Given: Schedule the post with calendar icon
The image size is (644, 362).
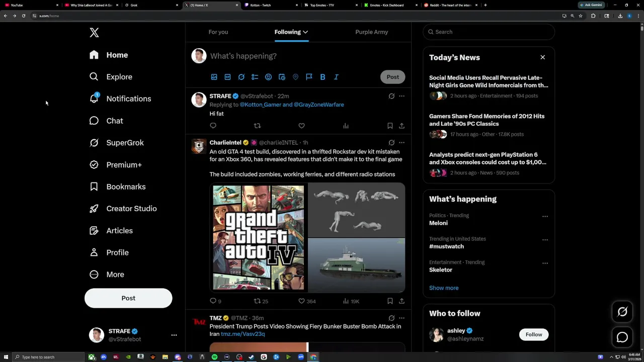Looking at the screenshot, I should point(282,77).
